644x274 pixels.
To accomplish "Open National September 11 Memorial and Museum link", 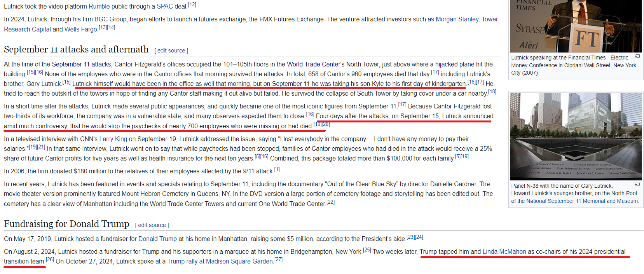I will click(x=582, y=201).
